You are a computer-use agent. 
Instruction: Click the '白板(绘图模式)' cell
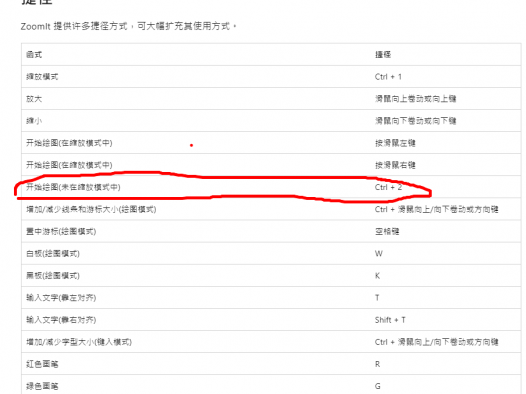[x=53, y=254]
